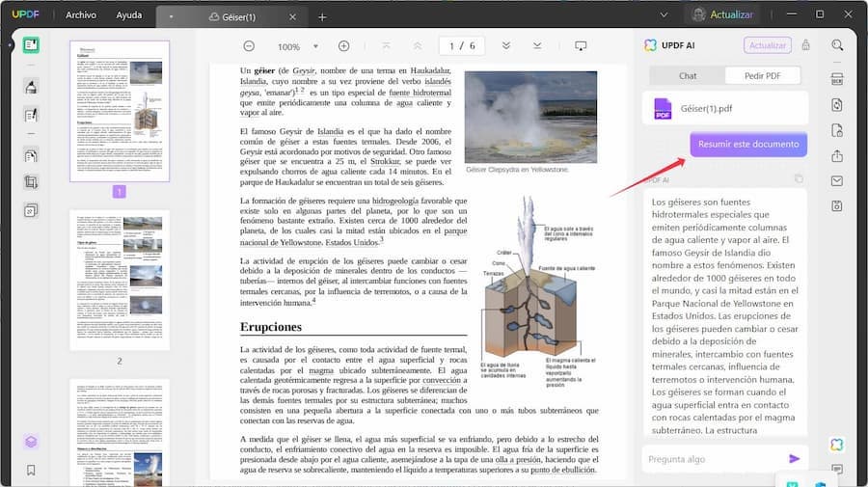The image size is (868, 487).
Task: Zoom out with minus button
Action: tap(249, 46)
